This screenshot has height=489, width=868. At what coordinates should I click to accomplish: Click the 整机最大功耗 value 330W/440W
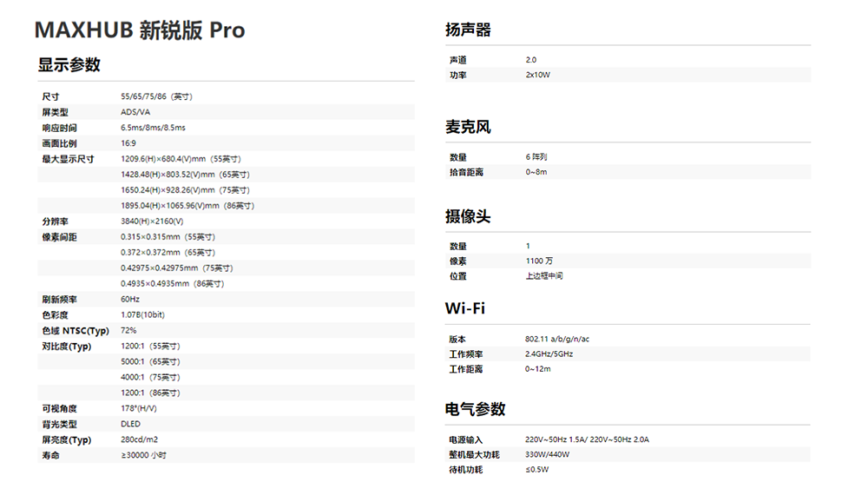point(547,455)
